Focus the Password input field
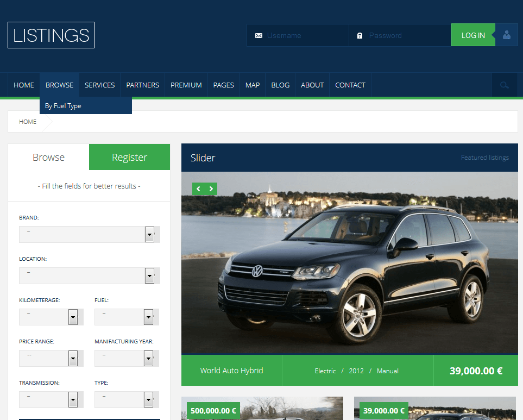 [400, 35]
